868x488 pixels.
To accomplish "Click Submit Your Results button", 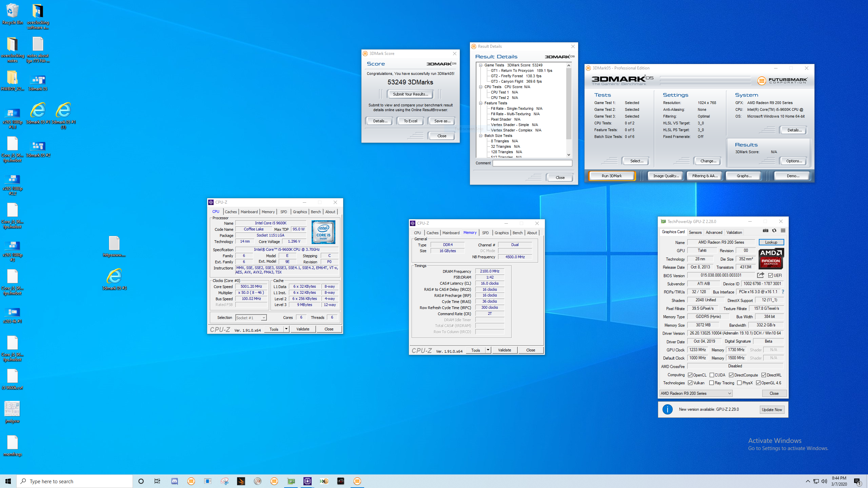I will (411, 94).
